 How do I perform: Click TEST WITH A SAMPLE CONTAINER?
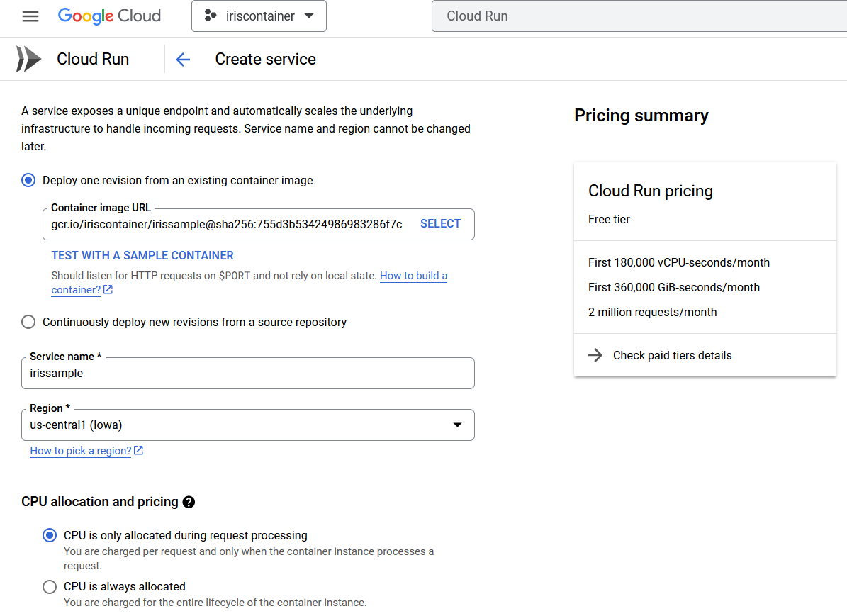pyautogui.click(x=142, y=256)
